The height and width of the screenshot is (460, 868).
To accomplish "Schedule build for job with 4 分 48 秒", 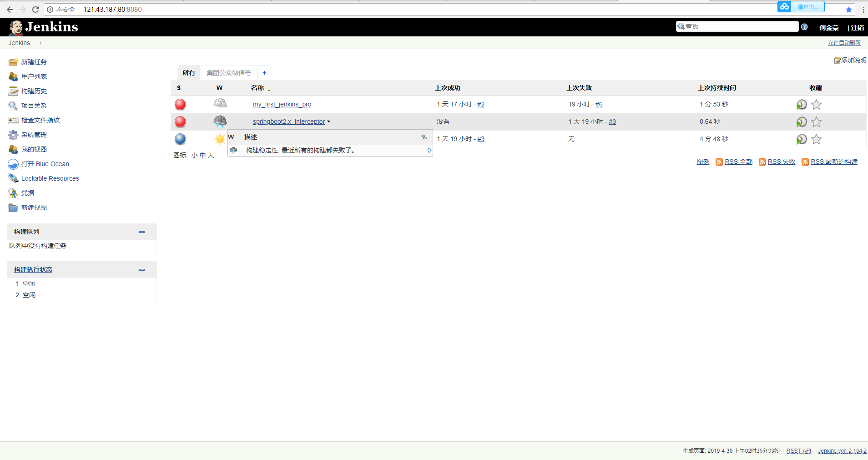I will click(802, 139).
